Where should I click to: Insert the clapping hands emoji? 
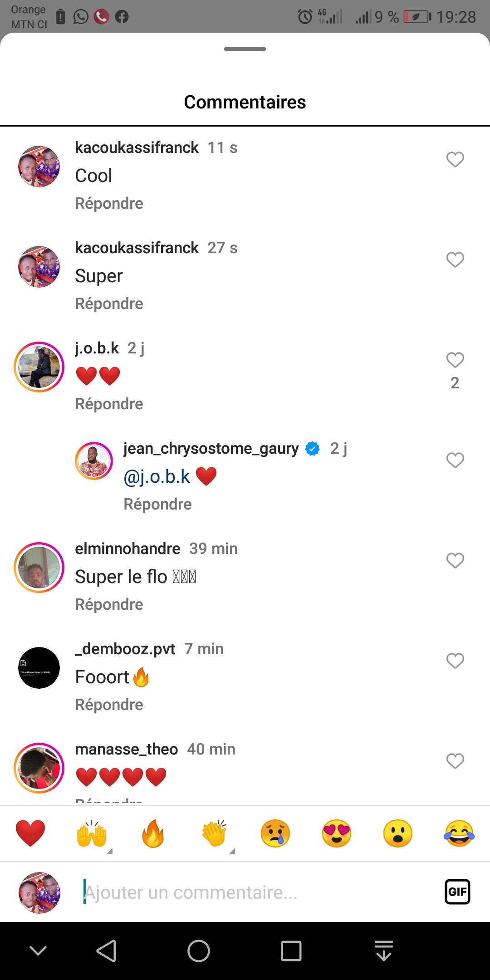pos(214,833)
